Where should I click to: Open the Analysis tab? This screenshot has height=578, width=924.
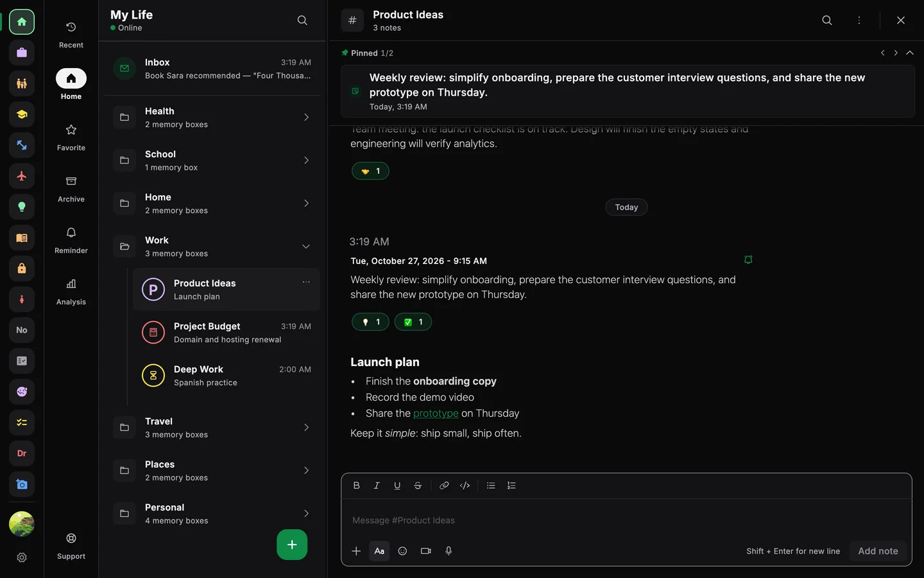pyautogui.click(x=71, y=292)
